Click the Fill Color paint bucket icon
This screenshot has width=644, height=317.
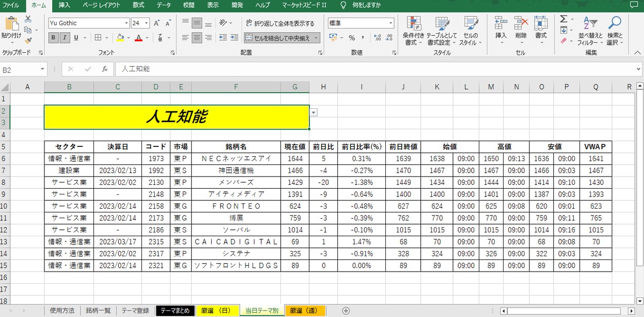(120, 38)
